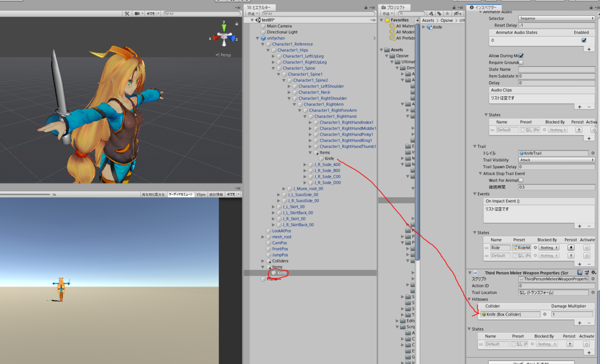Uncheck the Allow During Movement checkbox
Viewport: 600px width, 364px height.
[521, 55]
